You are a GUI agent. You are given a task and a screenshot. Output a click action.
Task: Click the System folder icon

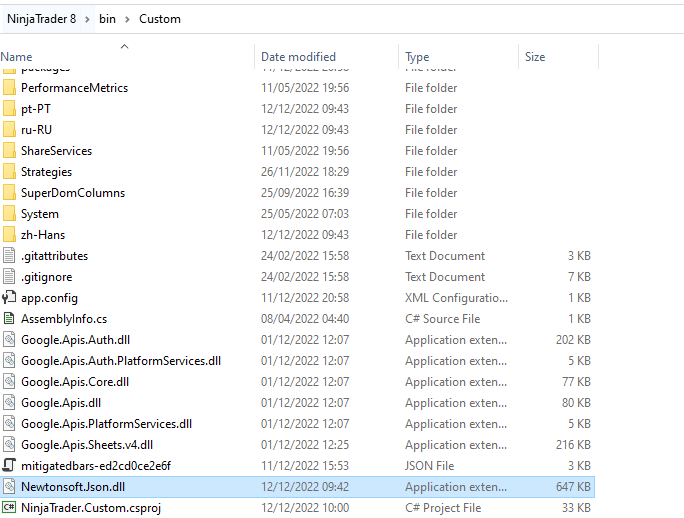[9, 213]
